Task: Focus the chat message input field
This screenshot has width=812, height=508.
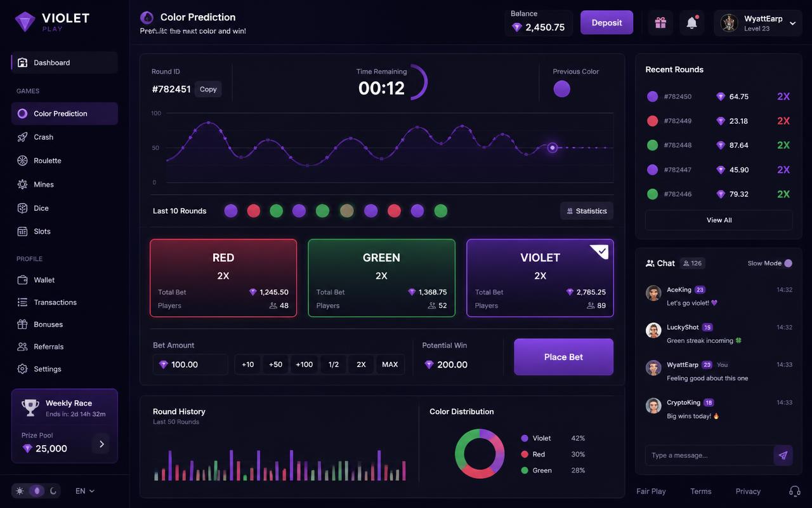Action: (709, 455)
